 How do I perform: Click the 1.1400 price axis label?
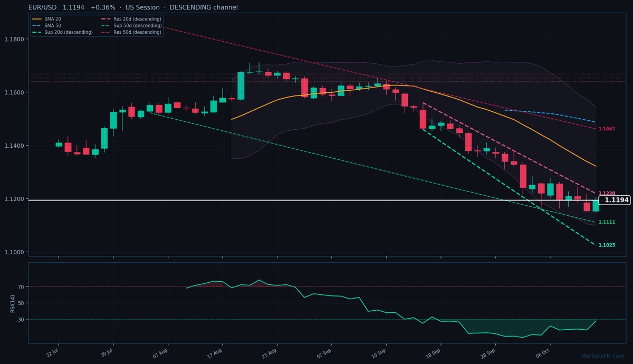pyautogui.click(x=14, y=146)
